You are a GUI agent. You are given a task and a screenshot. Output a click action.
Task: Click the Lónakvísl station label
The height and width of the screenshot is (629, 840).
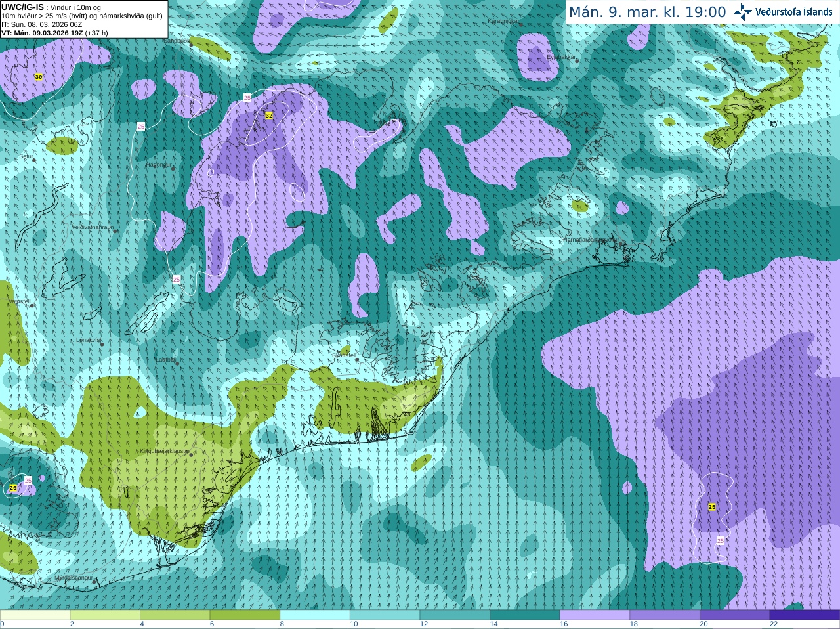(89, 340)
